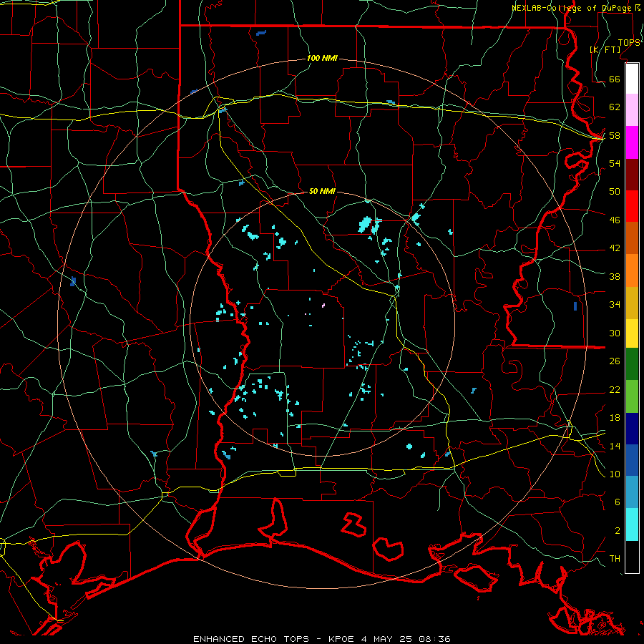Click the '[K FT]' legend units label
This screenshot has height=644, width=644.
tap(605, 49)
